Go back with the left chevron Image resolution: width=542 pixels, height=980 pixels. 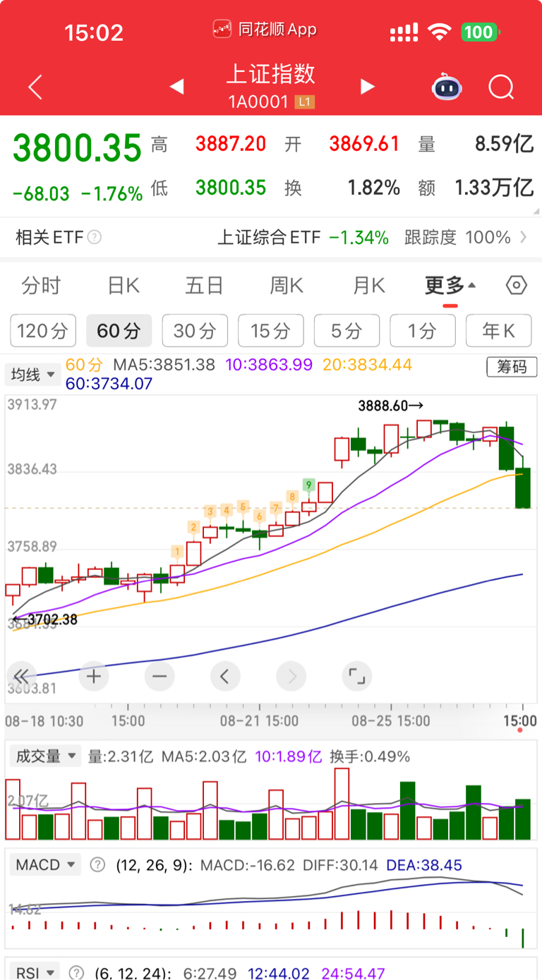(35, 87)
